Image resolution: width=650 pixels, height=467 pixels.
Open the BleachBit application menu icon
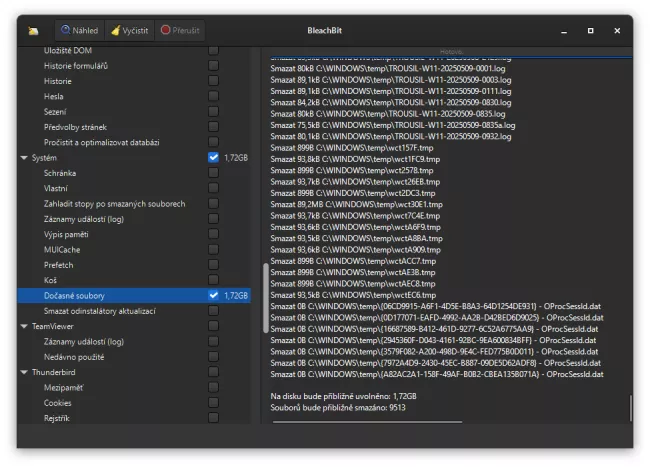[x=34, y=31]
